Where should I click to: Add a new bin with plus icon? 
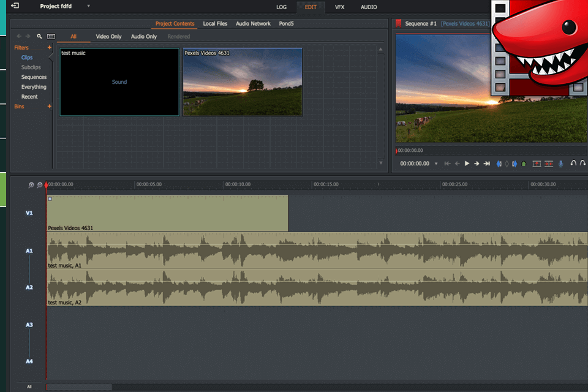[49, 107]
